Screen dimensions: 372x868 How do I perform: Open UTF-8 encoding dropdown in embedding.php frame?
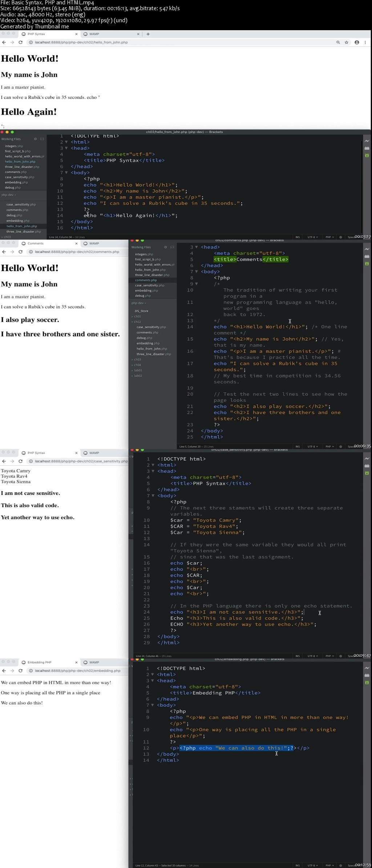(312, 865)
